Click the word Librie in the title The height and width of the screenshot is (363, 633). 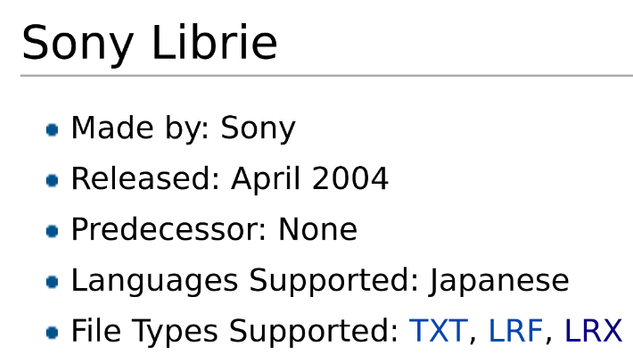214,42
